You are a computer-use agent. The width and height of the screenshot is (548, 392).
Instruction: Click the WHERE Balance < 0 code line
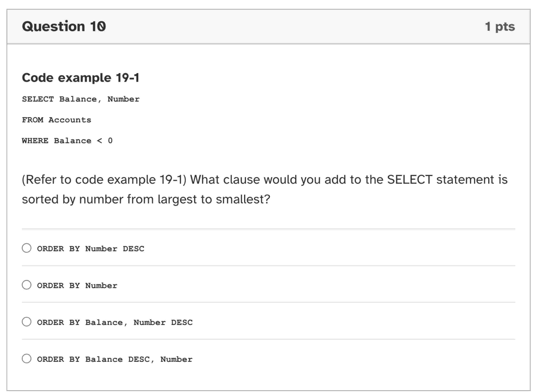68,141
